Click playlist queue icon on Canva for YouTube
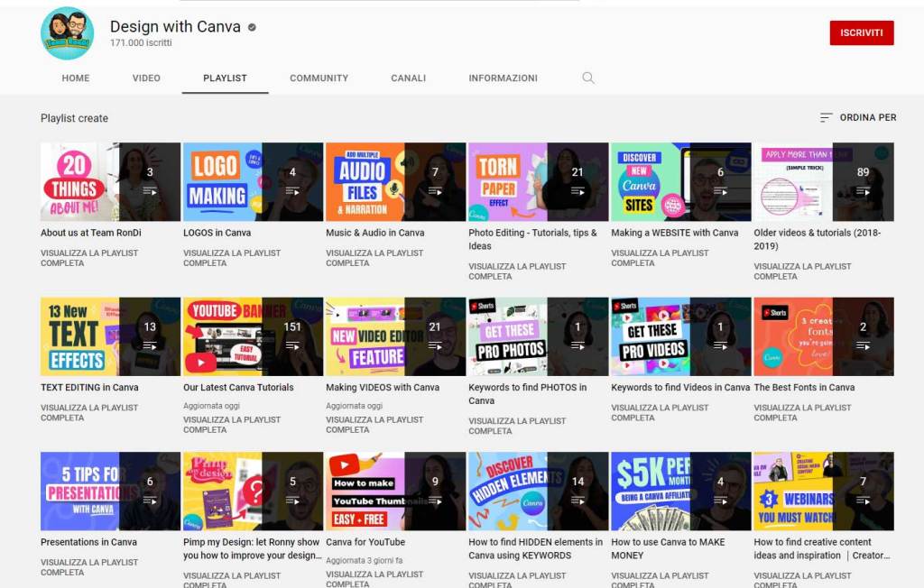924x588 pixels. click(435, 501)
